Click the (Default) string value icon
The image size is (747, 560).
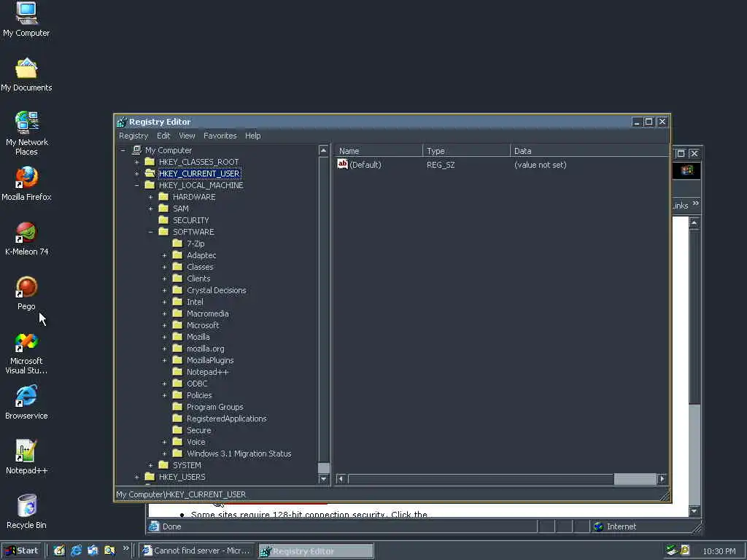point(343,164)
